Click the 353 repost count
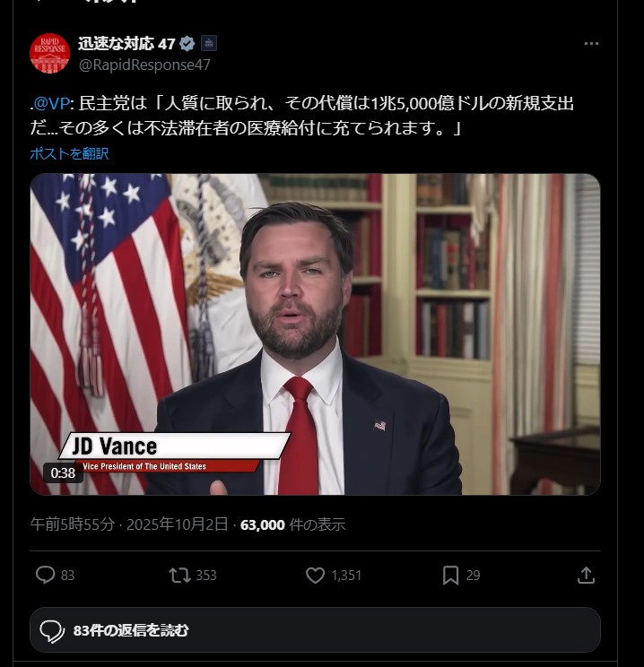 coord(206,576)
